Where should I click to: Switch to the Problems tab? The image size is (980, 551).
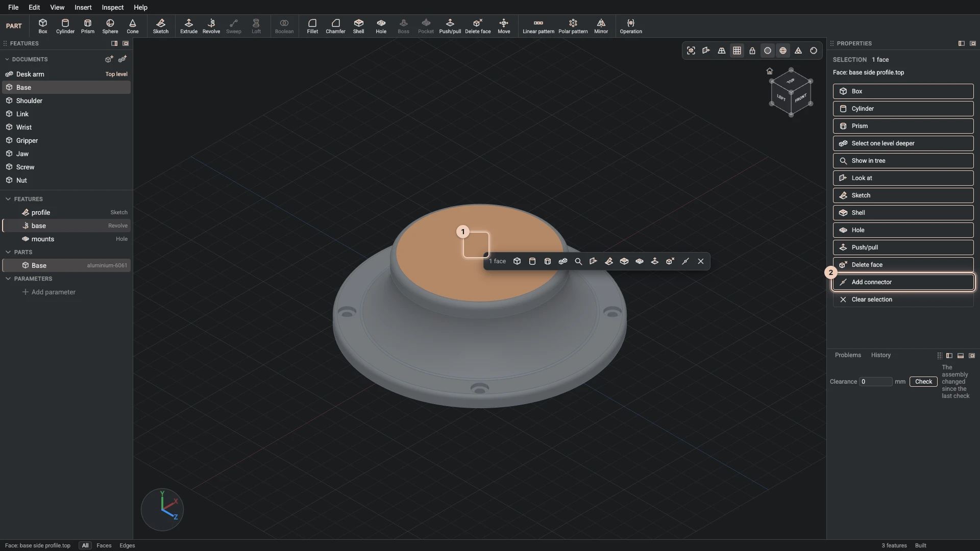point(848,355)
